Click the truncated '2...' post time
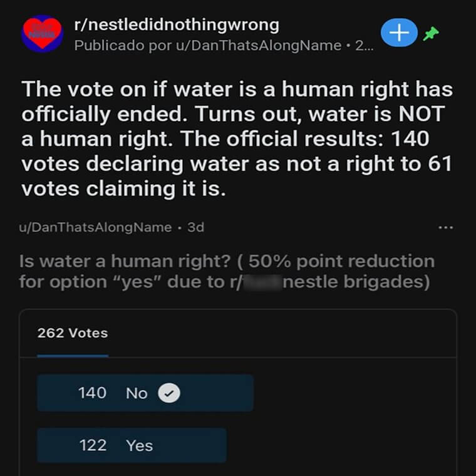This screenshot has height=476, width=476. point(365,46)
